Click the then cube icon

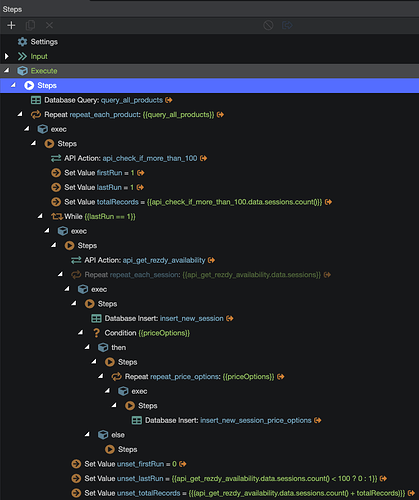[103, 348]
